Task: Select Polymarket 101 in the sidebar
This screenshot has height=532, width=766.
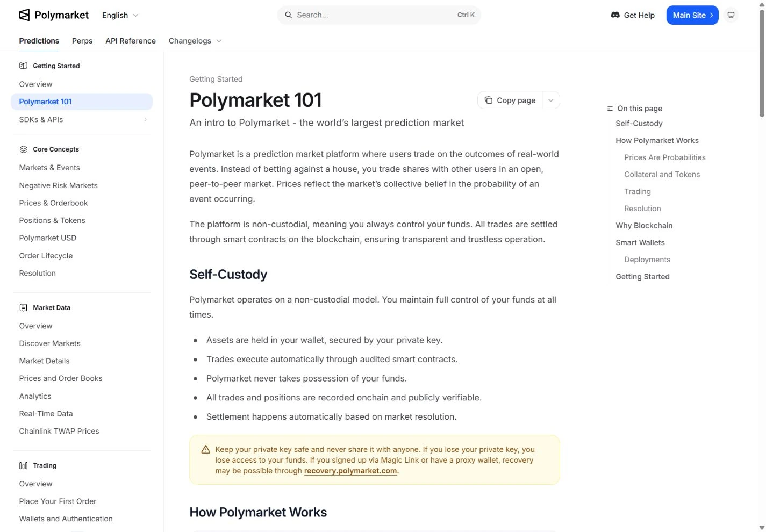Action: click(x=82, y=102)
